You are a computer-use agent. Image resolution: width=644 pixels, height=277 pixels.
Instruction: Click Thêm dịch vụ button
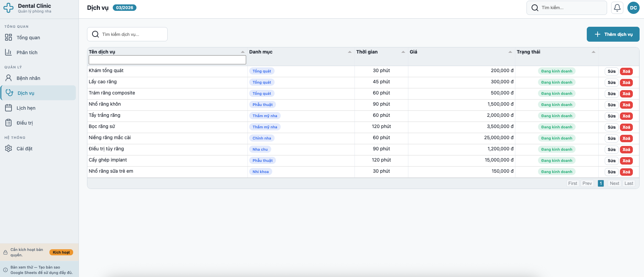pos(613,34)
